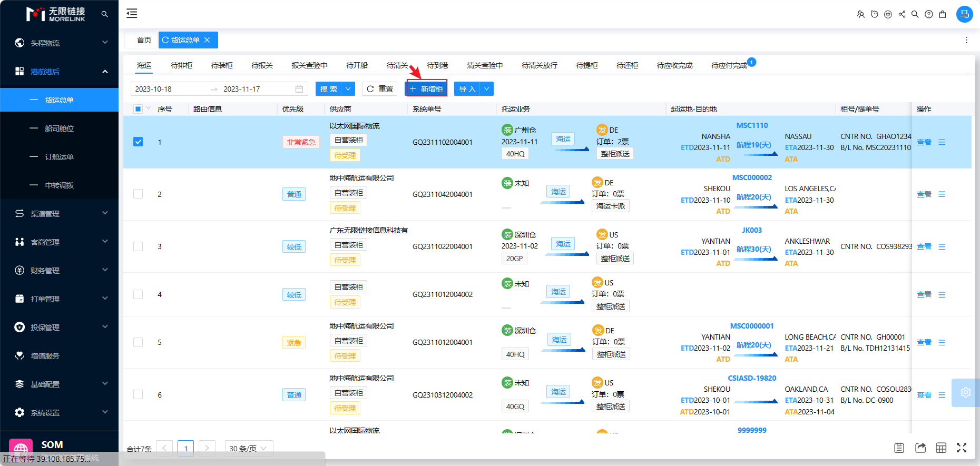
Task: Expand 打单管理 sidebar menu
Action: 59,299
